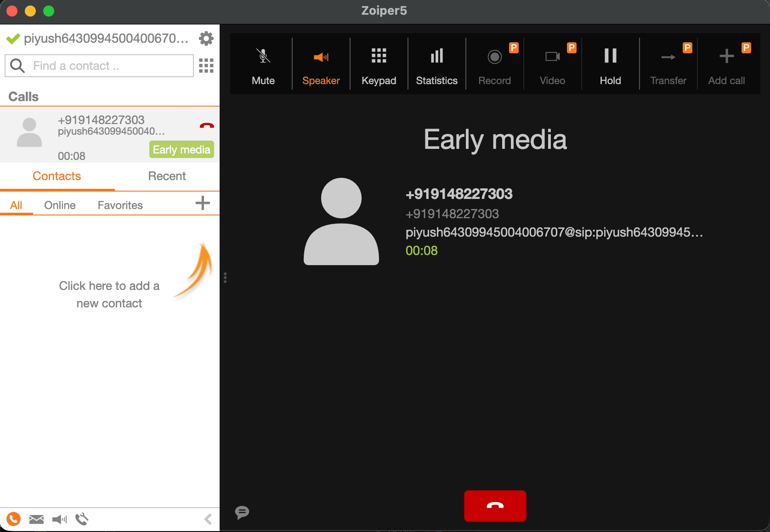Image resolution: width=770 pixels, height=532 pixels.
Task: Click the SIP address piyush64309945004006707@sip text
Action: click(x=554, y=232)
